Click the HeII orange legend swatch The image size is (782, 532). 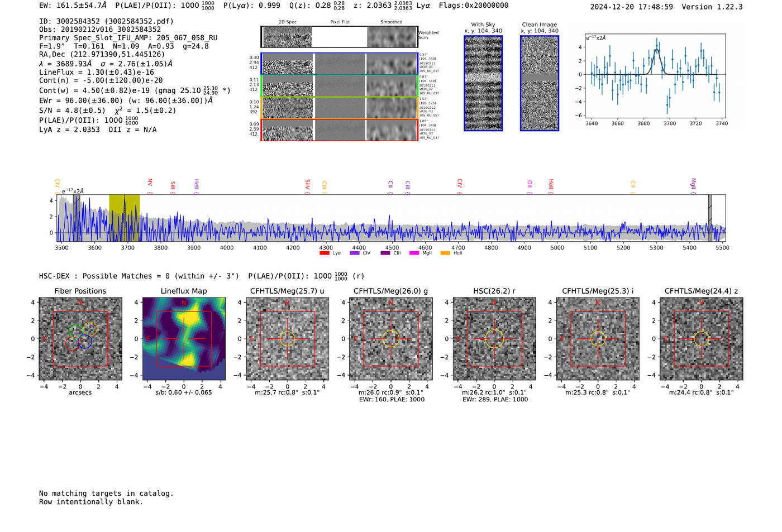pos(445,253)
